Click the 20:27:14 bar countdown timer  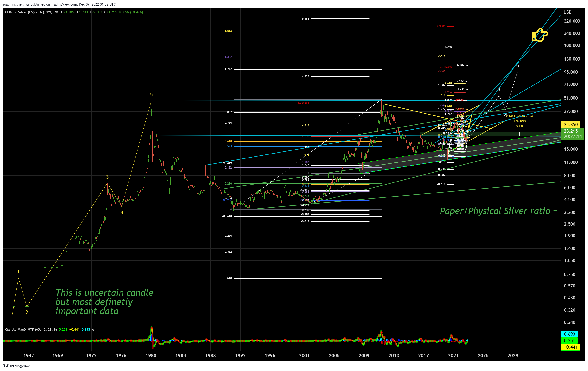pos(572,136)
